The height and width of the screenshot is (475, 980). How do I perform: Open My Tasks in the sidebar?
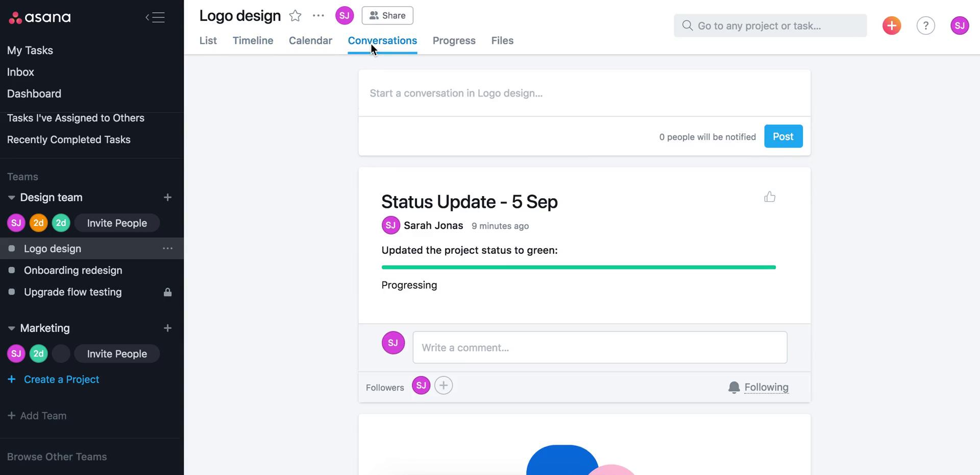30,50
